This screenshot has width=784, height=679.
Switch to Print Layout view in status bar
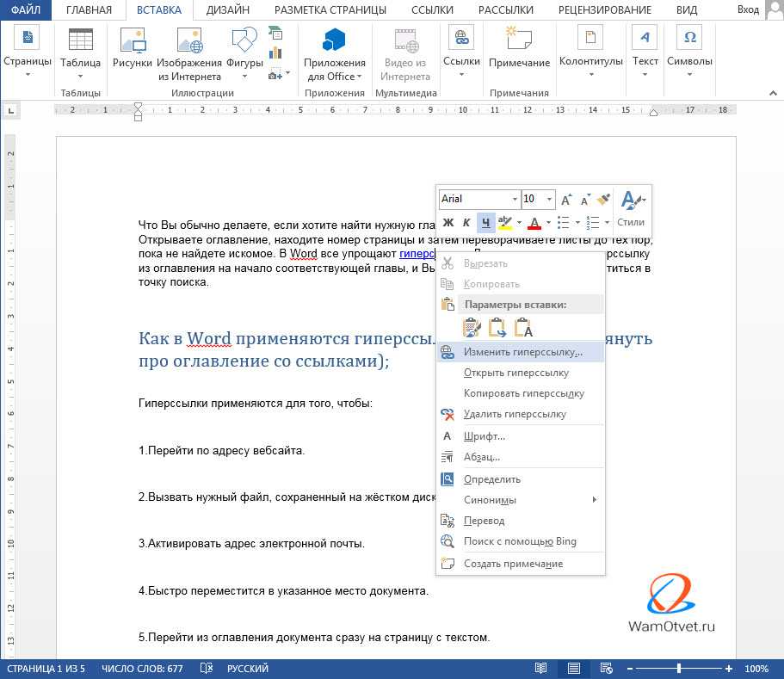[573, 669]
